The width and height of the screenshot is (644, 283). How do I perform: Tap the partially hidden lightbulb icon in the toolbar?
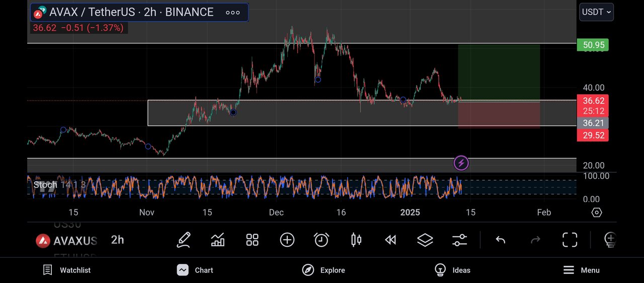coord(610,240)
